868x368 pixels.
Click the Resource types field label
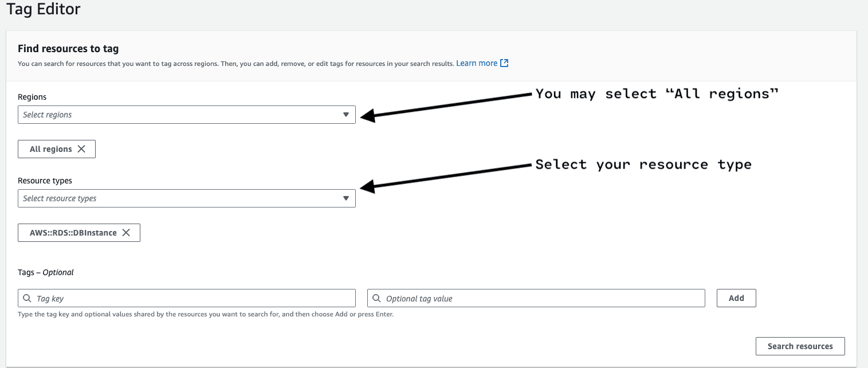click(x=45, y=181)
